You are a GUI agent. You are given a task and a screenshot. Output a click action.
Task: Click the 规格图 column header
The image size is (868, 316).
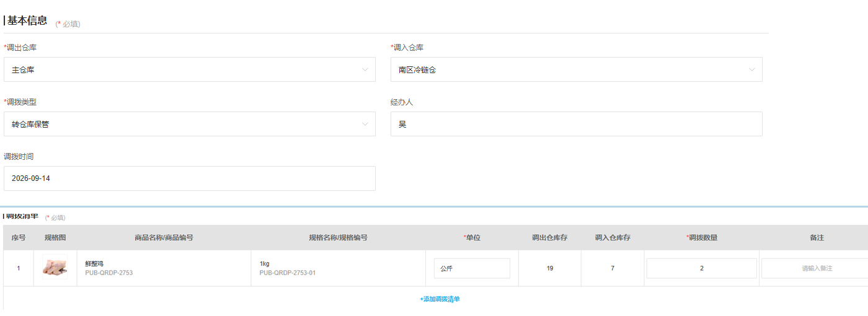55,237
